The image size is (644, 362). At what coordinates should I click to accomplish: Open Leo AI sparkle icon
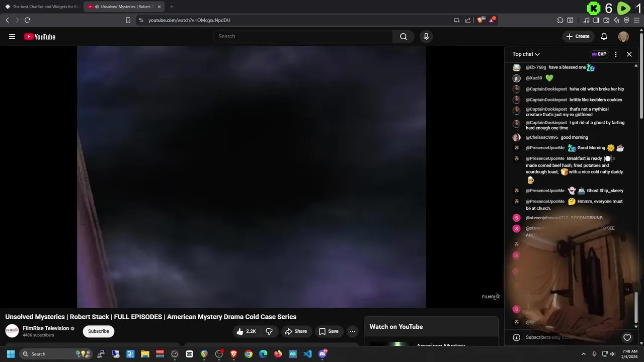616,20
